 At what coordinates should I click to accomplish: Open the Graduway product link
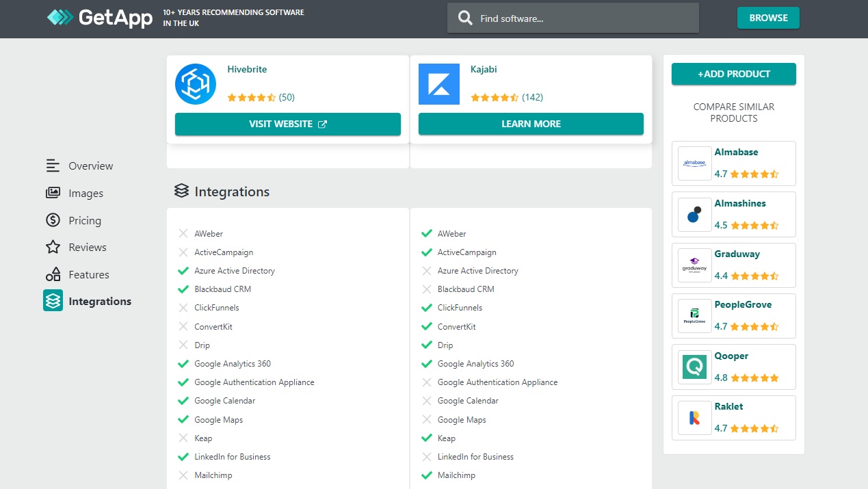(x=737, y=254)
